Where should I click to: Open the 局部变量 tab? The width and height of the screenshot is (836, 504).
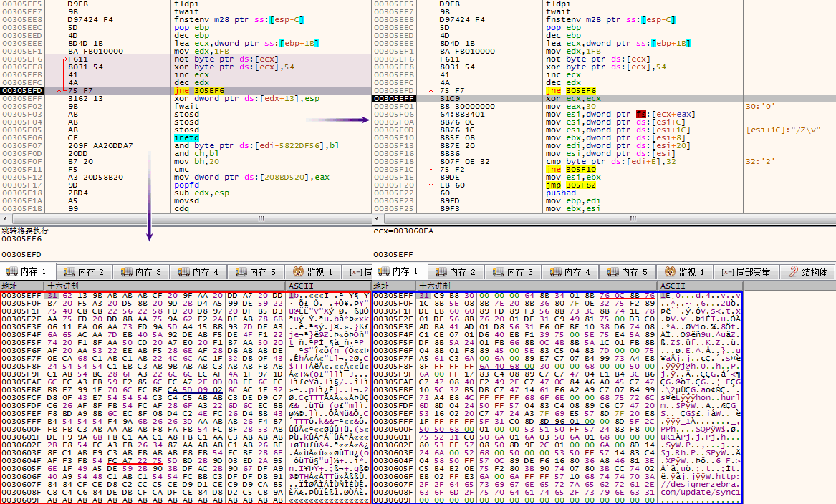[746, 272]
